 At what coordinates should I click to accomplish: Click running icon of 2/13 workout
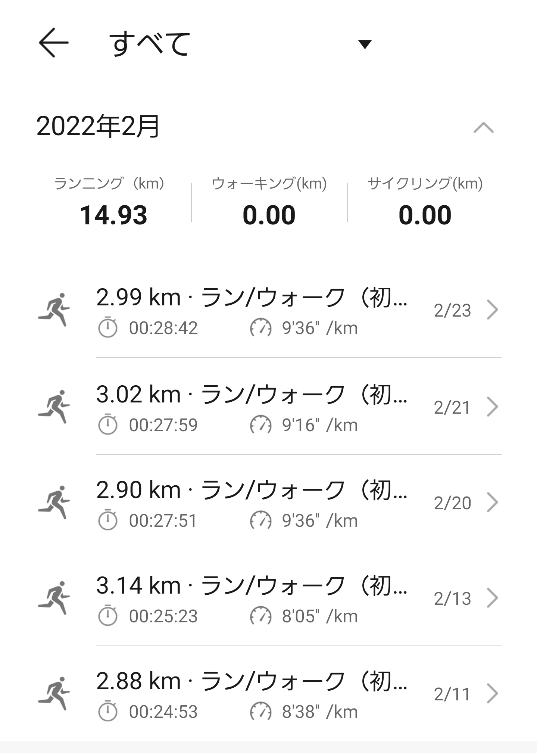point(54,598)
